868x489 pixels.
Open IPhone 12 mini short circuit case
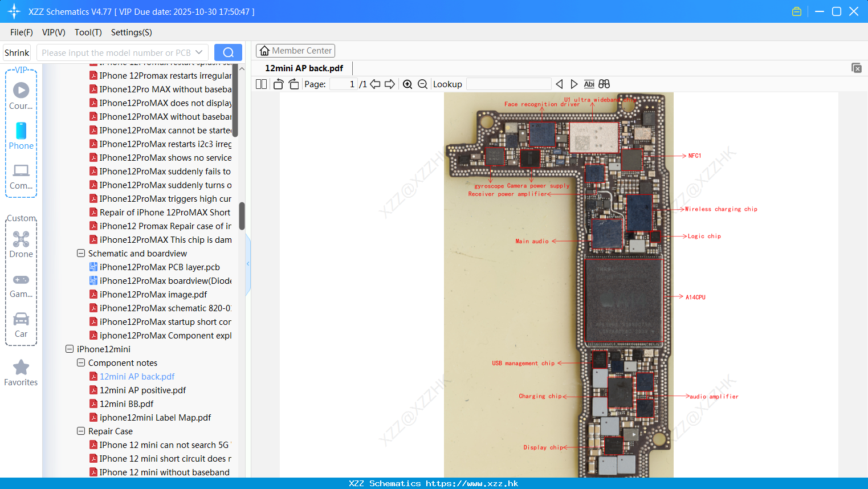click(x=165, y=458)
